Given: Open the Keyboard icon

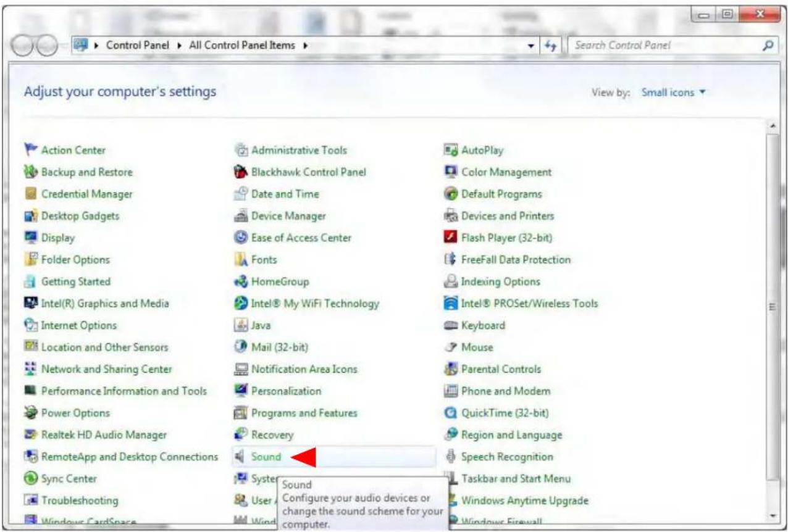Looking at the screenshot, I should [450, 325].
